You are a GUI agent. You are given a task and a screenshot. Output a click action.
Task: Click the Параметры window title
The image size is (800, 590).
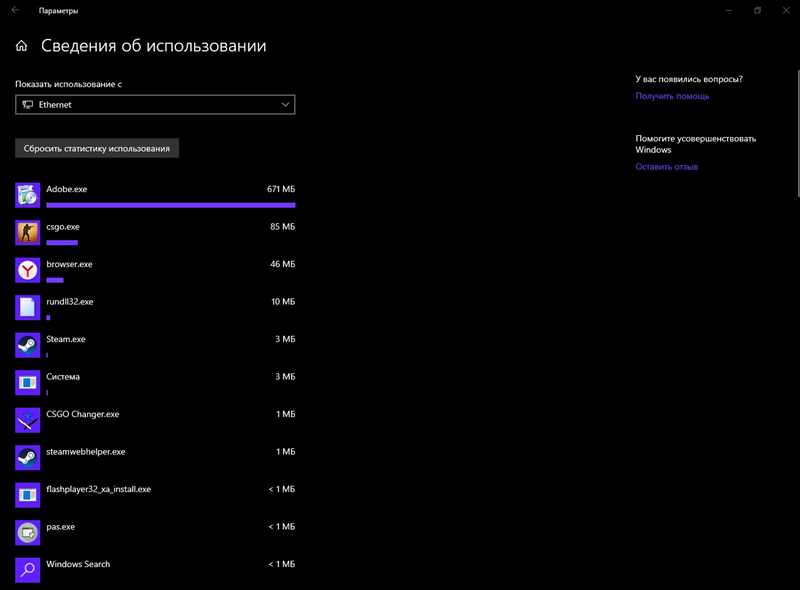tap(59, 11)
